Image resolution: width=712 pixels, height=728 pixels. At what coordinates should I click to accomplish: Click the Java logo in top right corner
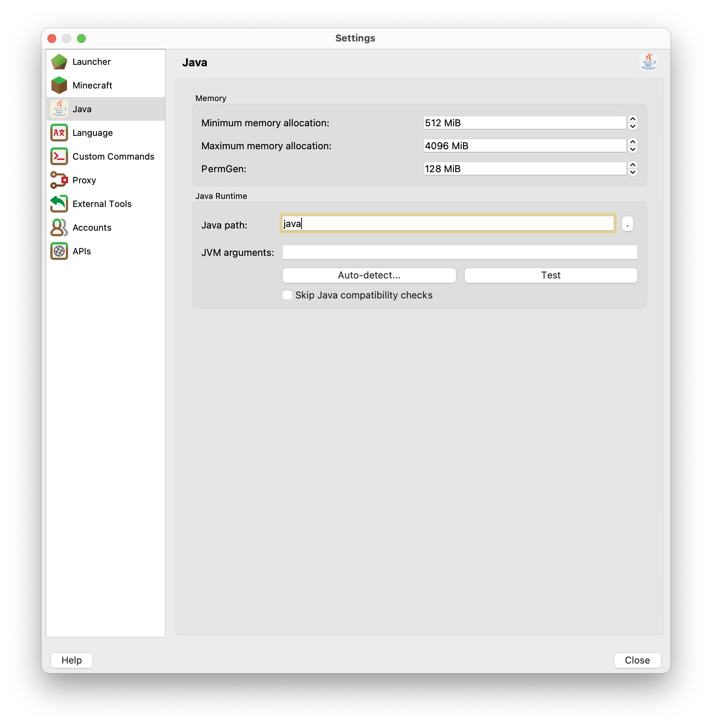click(x=649, y=61)
